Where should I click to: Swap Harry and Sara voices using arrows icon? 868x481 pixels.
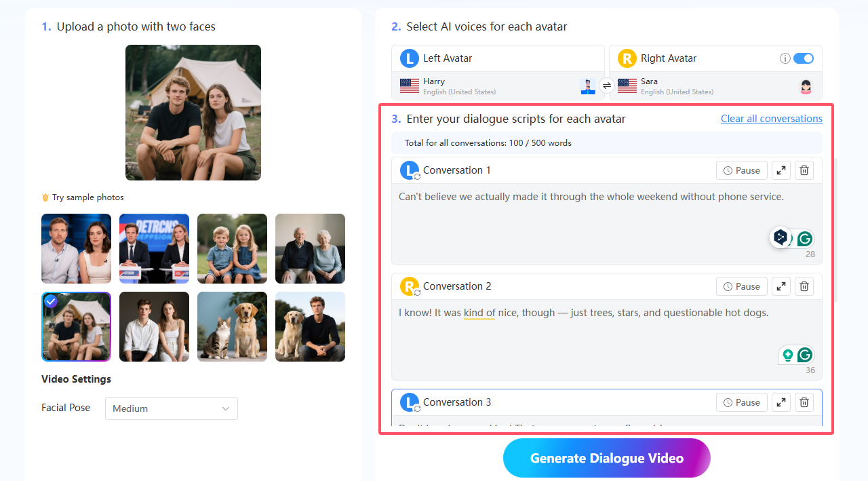(607, 86)
